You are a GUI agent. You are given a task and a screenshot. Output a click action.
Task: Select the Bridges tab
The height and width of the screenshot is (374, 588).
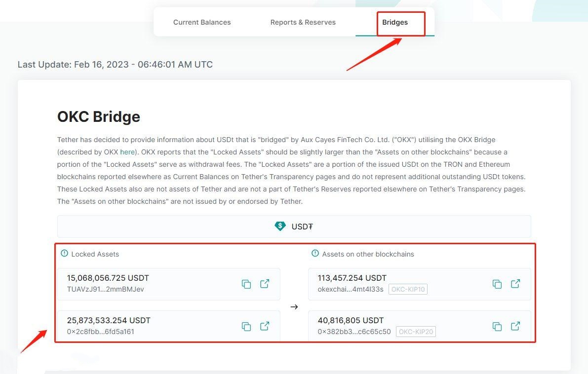pyautogui.click(x=395, y=22)
